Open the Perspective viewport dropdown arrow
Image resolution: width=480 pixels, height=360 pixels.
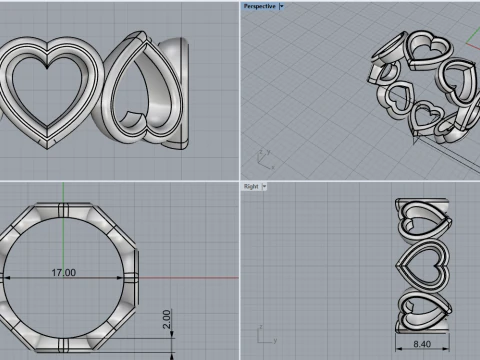281,6
